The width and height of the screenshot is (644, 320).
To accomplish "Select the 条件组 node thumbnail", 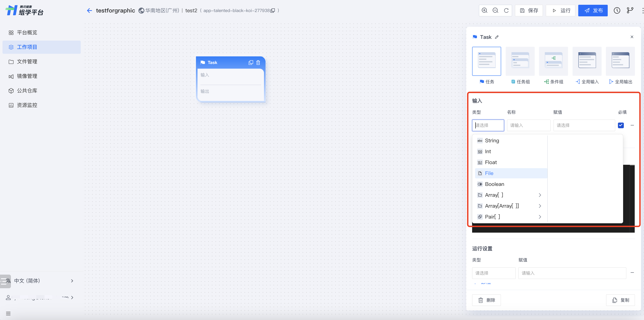I will point(553,61).
